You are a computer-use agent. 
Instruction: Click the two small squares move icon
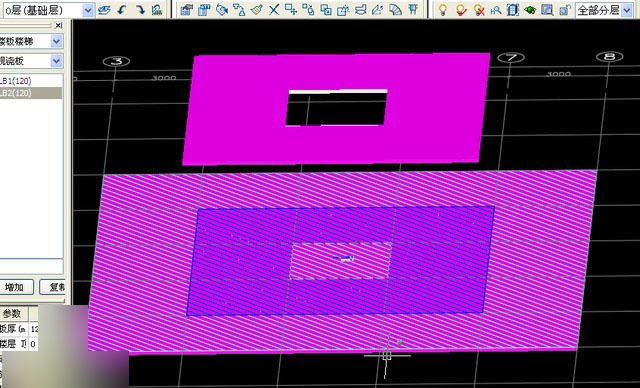309,9
